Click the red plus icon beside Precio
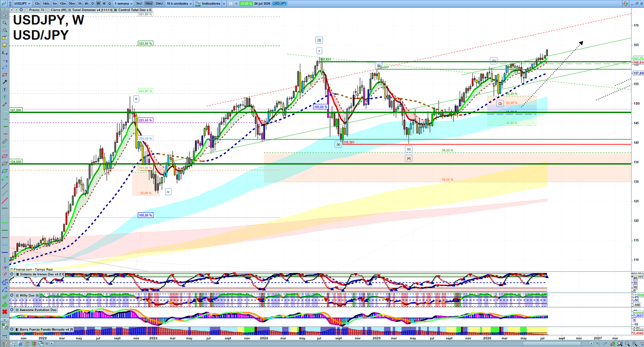The image size is (644, 347). [x=12, y=10]
